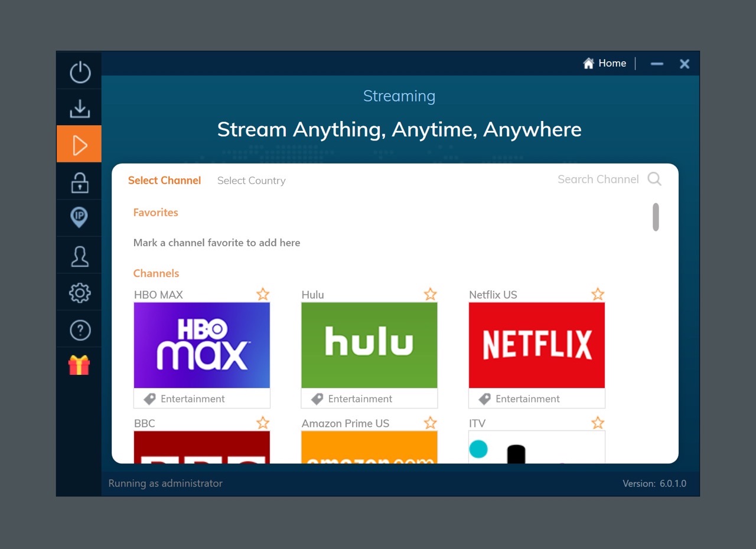The width and height of the screenshot is (756, 549).
Task: Click the gift box icon
Action: point(79,365)
